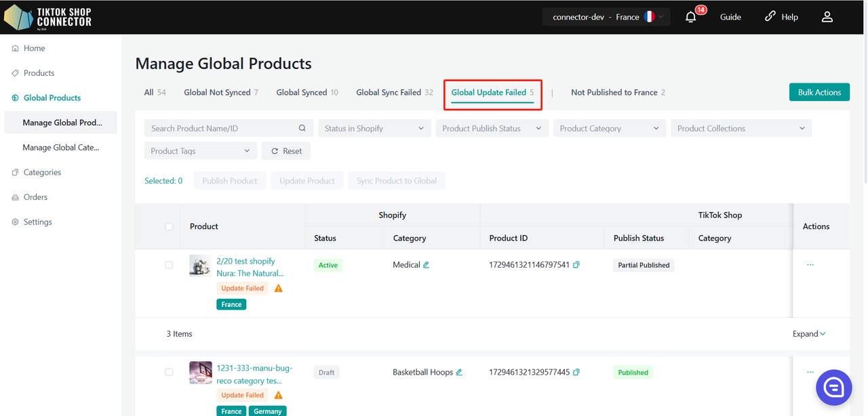Open the chat support bubble
Screen dimensions: 868x416
tap(833, 388)
